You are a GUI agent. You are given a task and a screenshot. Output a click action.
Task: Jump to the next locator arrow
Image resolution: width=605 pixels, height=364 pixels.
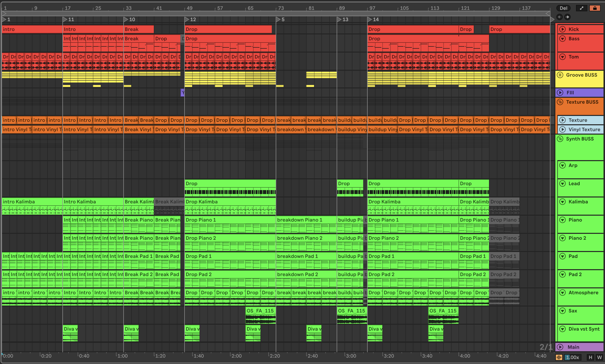(x=567, y=17)
